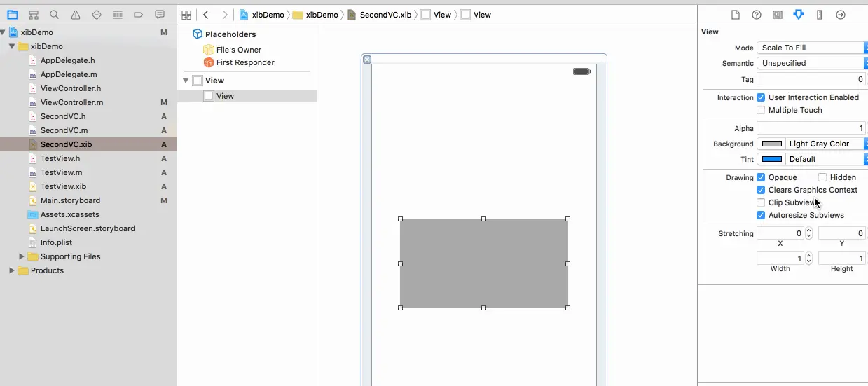
Task: Open the Mode dropdown showing Scale To Fill
Action: pos(812,48)
